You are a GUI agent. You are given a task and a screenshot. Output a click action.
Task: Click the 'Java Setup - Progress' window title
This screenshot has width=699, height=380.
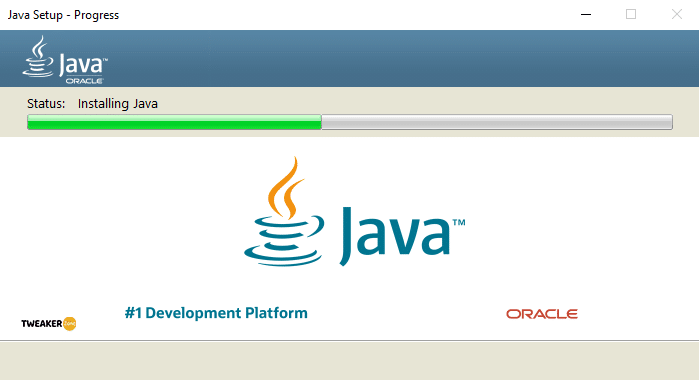click(63, 15)
